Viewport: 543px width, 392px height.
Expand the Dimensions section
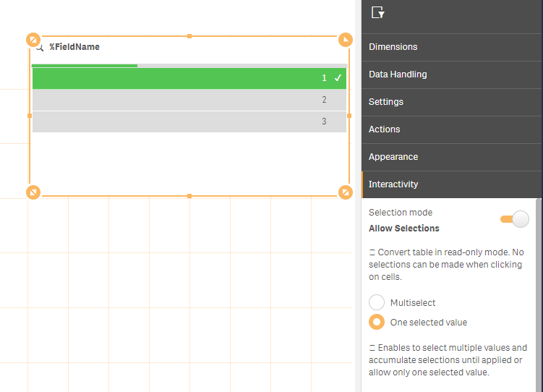coord(451,47)
